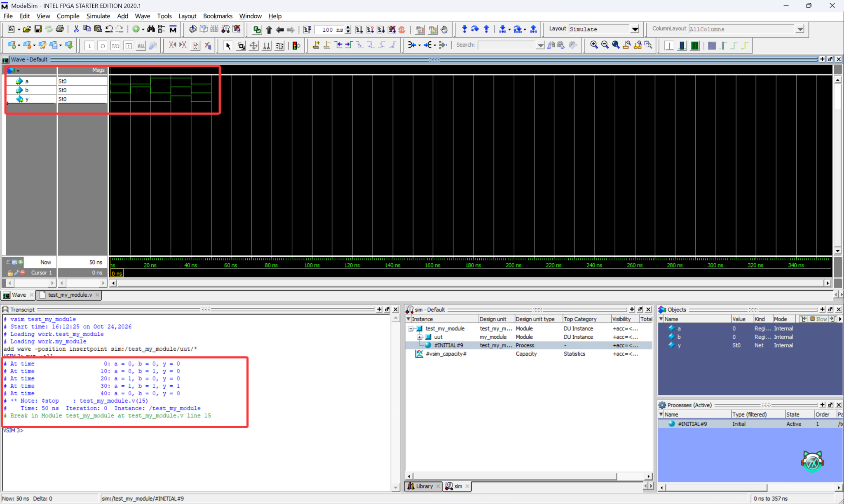Open the New file dropdown arrow
The width and height of the screenshot is (844, 504).
(19, 29)
